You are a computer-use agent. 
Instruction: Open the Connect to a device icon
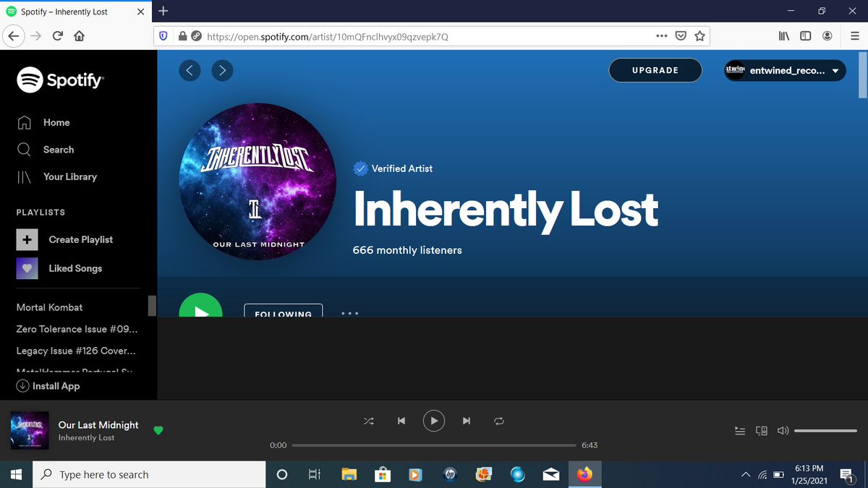761,430
